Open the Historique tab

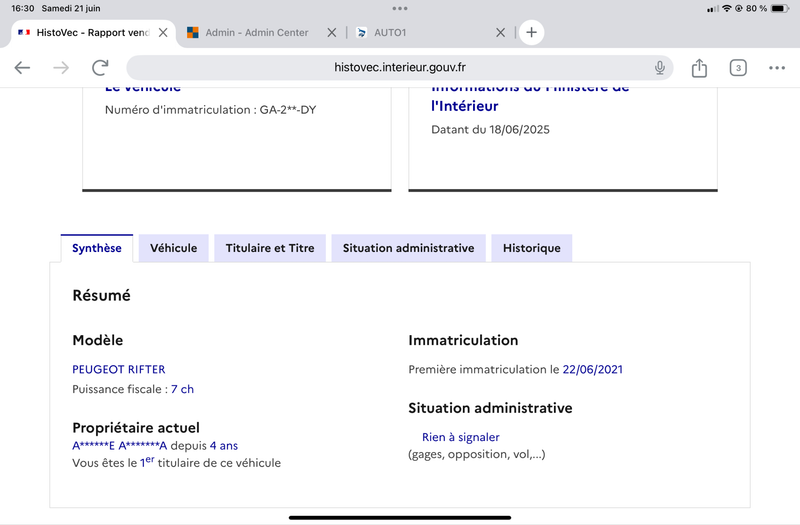(532, 248)
